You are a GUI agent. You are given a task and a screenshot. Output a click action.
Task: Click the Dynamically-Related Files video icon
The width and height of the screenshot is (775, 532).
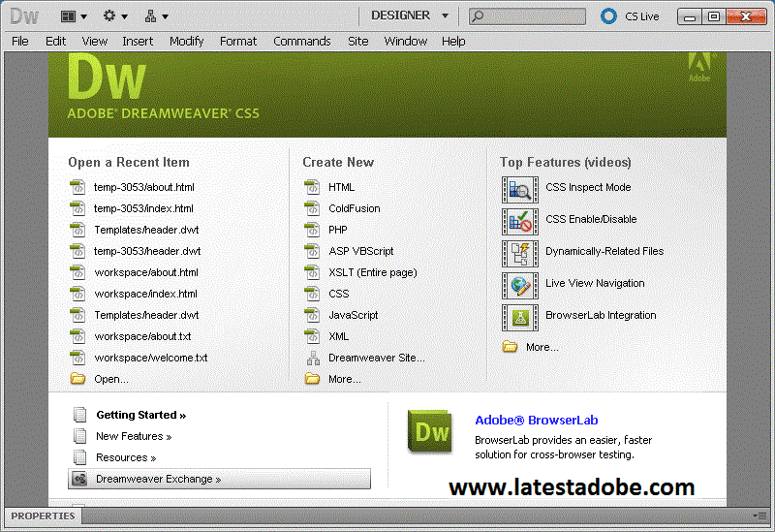tap(520, 254)
